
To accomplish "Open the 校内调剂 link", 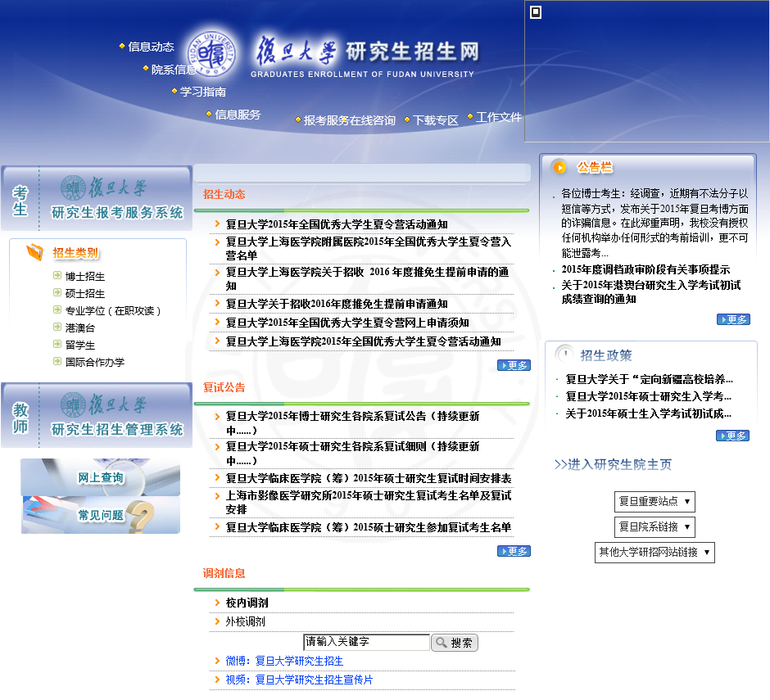I will pyautogui.click(x=247, y=603).
